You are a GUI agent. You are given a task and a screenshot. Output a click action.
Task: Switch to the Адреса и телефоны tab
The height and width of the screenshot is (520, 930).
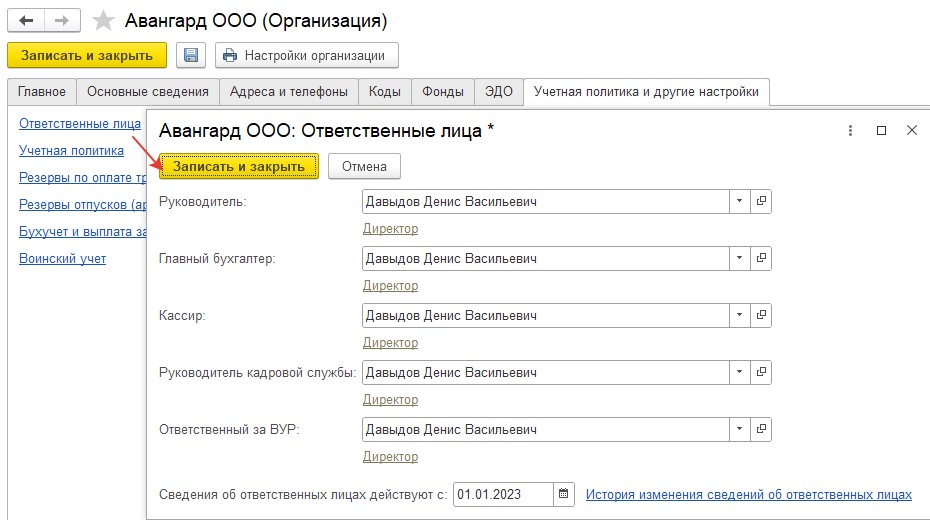click(x=289, y=92)
